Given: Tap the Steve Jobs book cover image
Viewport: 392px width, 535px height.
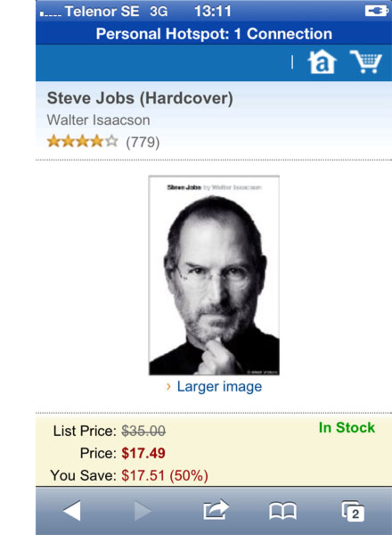Looking at the screenshot, I should 214,275.
